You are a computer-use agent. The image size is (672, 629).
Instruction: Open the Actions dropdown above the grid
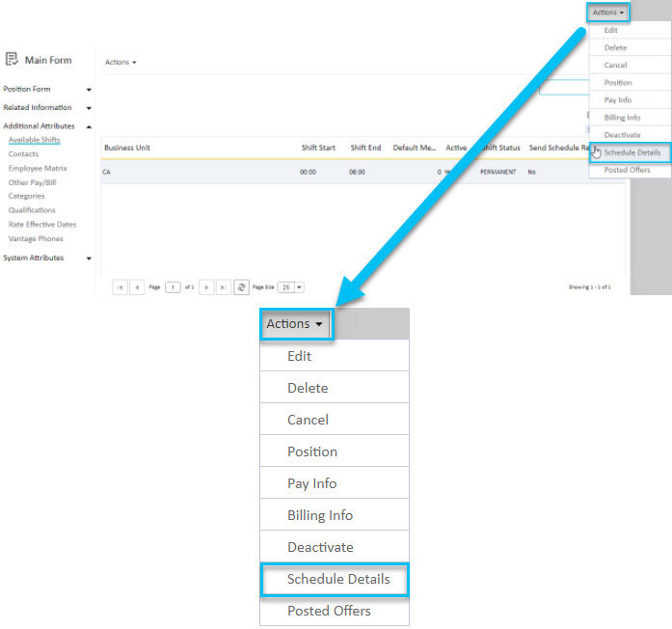tap(121, 62)
